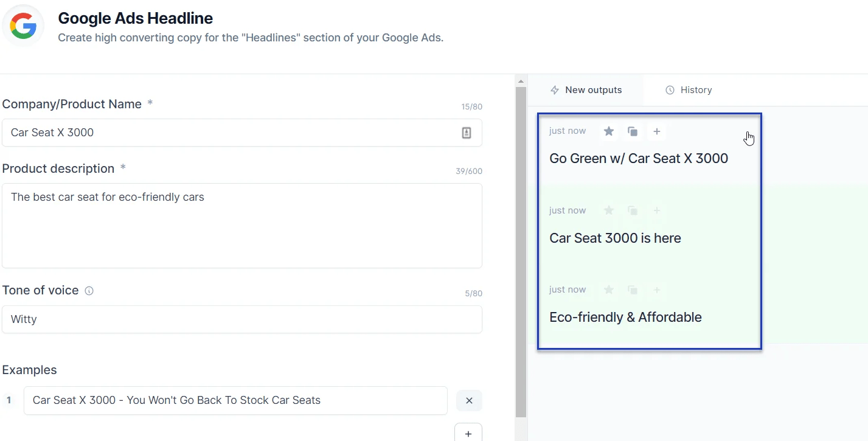Click the Tone of voice info icon

click(x=89, y=291)
